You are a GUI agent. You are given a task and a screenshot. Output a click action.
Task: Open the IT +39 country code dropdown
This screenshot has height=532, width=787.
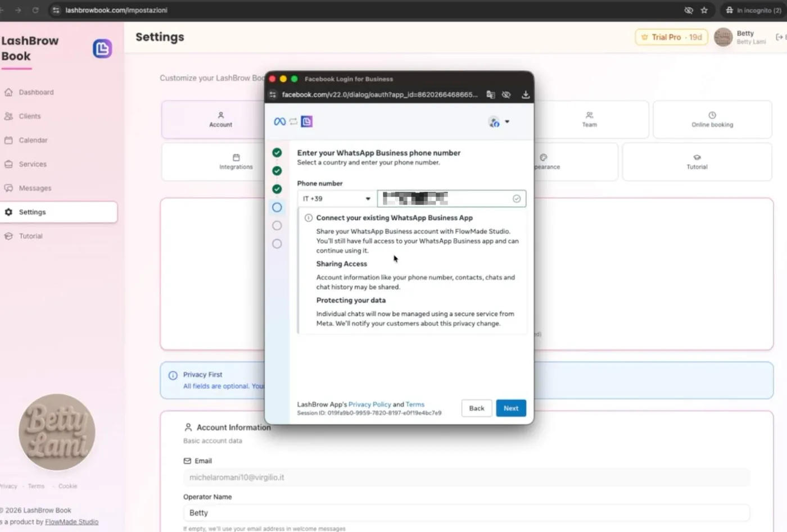tap(337, 199)
